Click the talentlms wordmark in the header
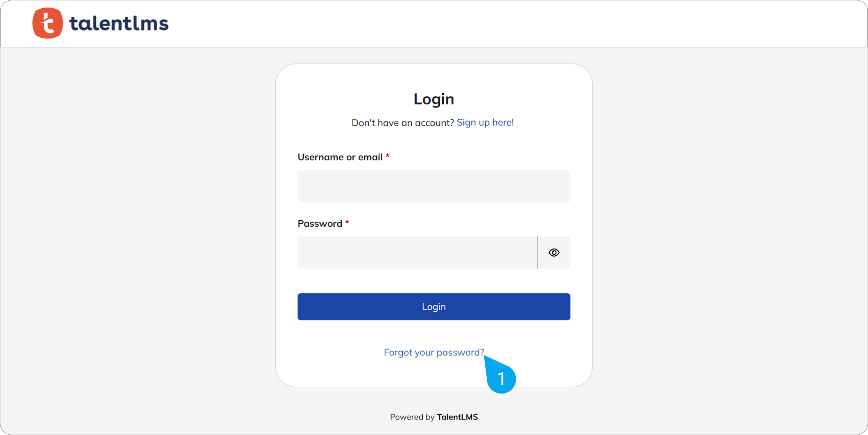 tap(119, 23)
